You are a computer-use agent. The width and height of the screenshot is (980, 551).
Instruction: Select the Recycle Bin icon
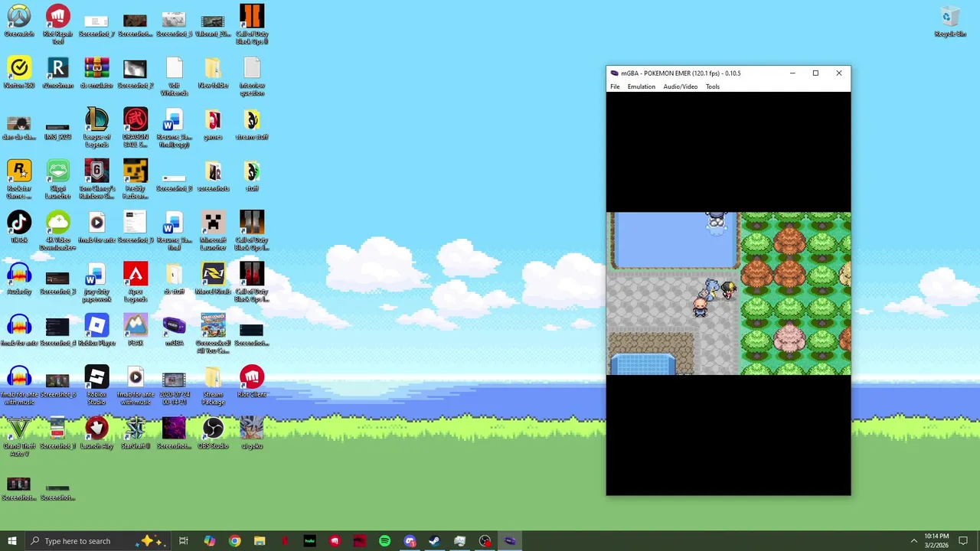(950, 21)
